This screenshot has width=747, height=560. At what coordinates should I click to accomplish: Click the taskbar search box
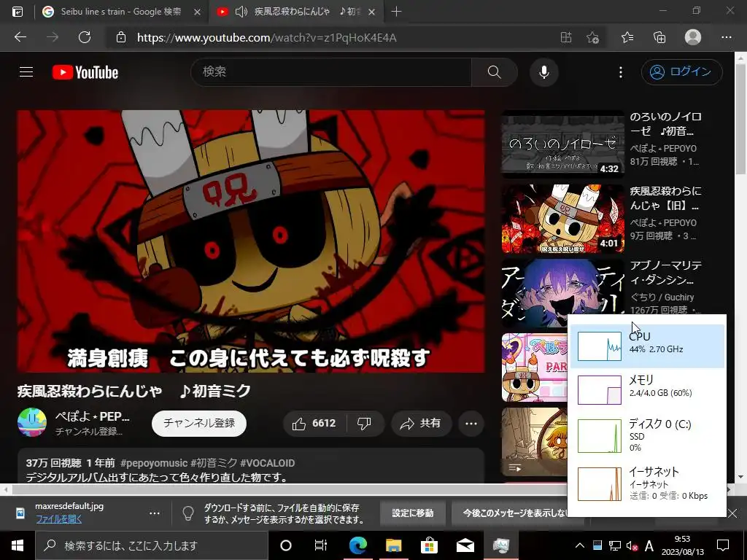[x=152, y=545]
